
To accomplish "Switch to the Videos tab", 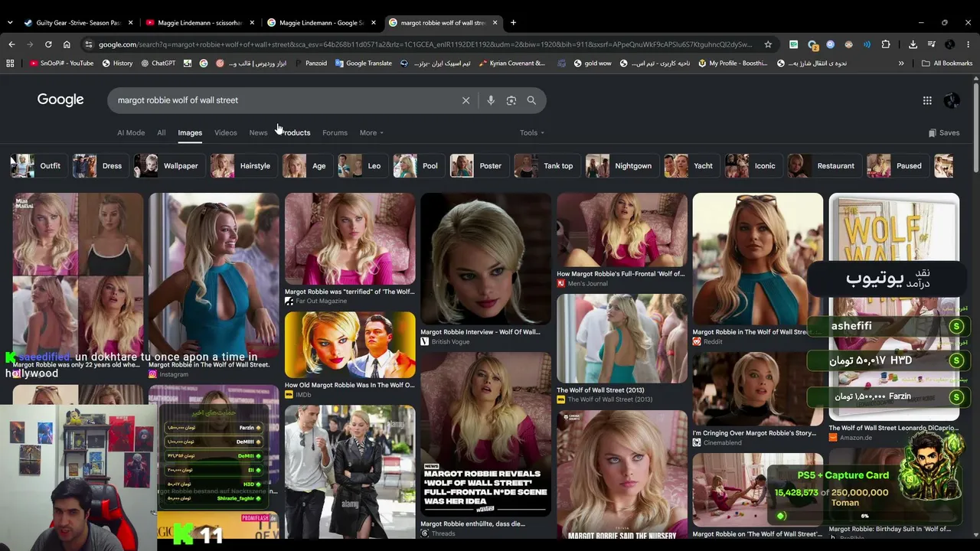I will [226, 133].
